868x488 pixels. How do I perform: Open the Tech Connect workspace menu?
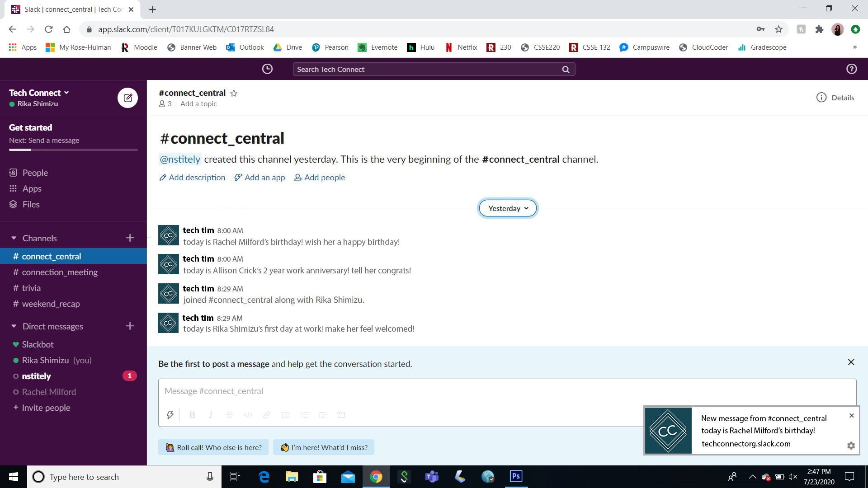tap(39, 92)
